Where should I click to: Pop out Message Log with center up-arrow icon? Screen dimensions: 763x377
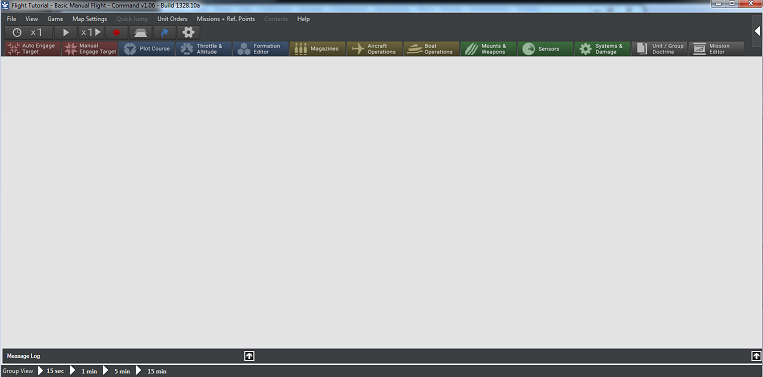pyautogui.click(x=249, y=356)
